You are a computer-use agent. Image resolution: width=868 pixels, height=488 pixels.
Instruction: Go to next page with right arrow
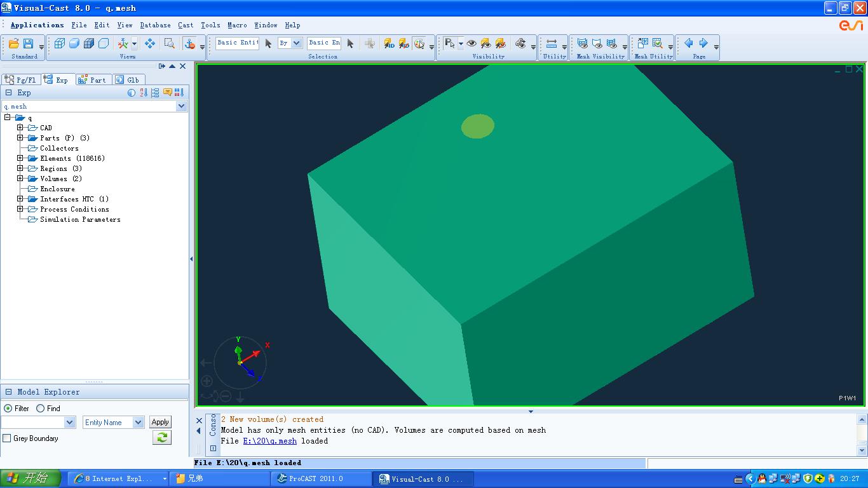coord(703,43)
